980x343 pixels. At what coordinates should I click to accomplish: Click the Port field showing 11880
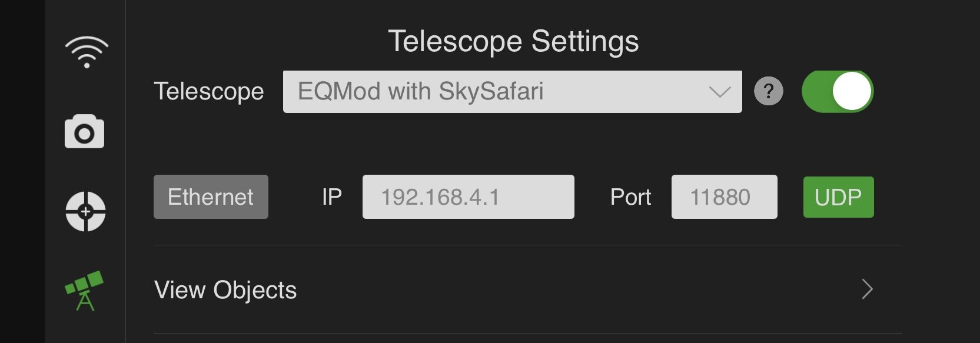coord(723,197)
